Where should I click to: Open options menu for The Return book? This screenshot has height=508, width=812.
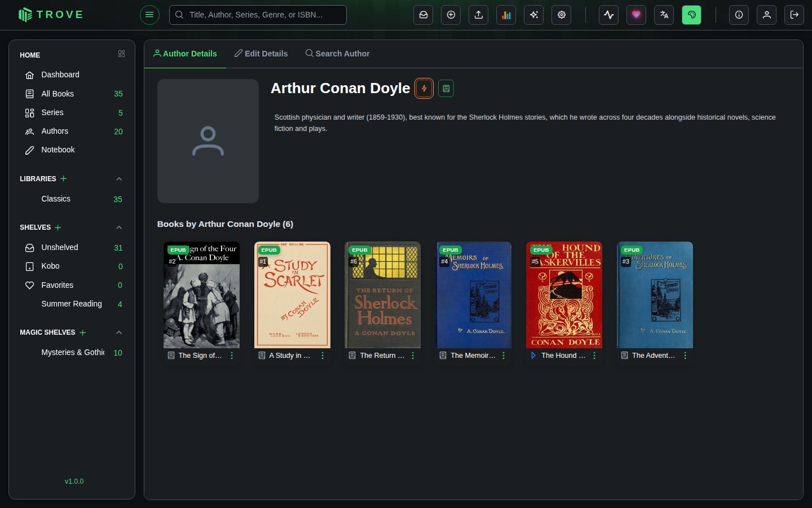tap(413, 356)
